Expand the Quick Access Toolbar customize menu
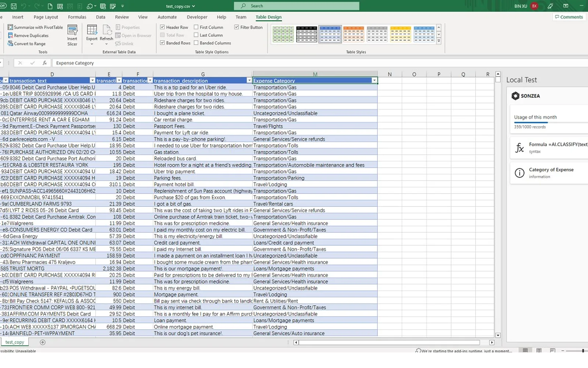The width and height of the screenshot is (588, 368). [x=122, y=6]
